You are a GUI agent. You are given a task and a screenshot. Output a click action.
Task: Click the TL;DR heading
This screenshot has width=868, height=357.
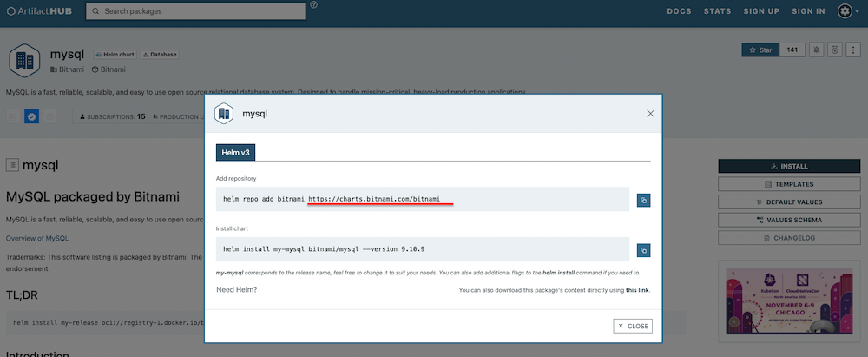click(22, 295)
